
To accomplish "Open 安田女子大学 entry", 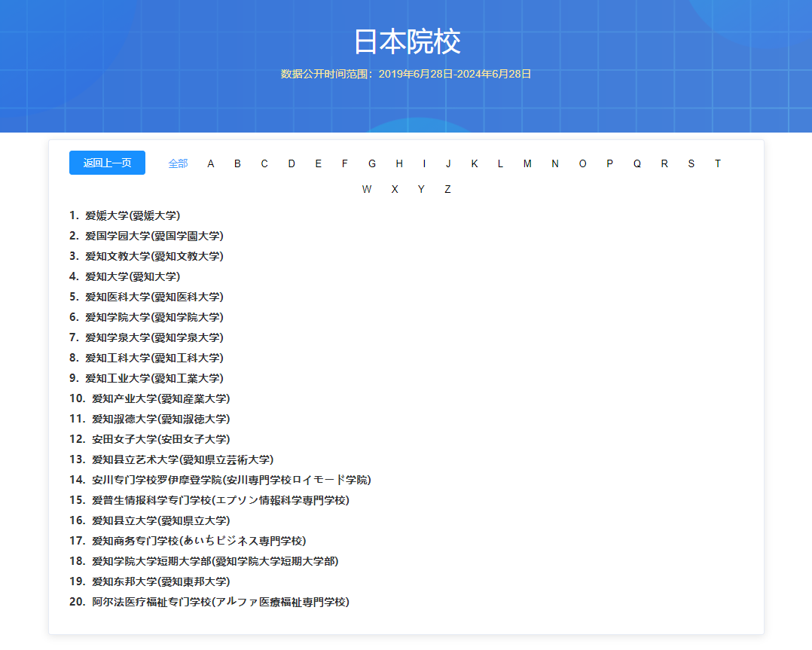I will point(161,439).
